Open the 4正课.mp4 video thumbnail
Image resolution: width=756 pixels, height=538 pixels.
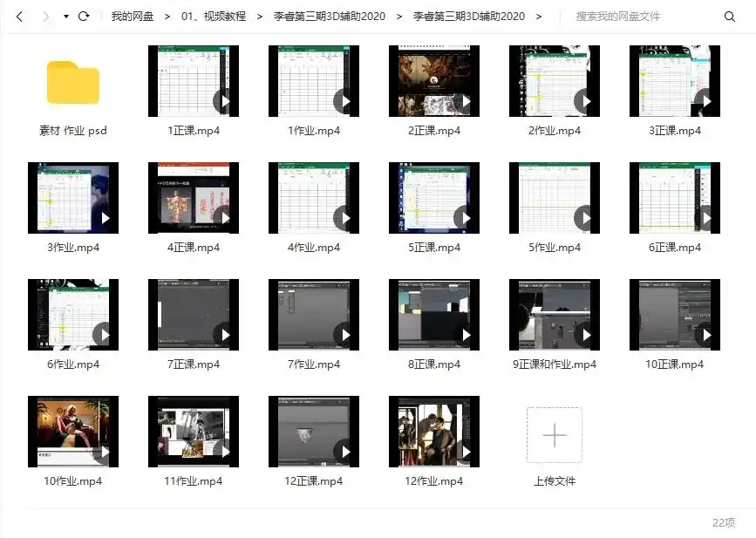194,197
